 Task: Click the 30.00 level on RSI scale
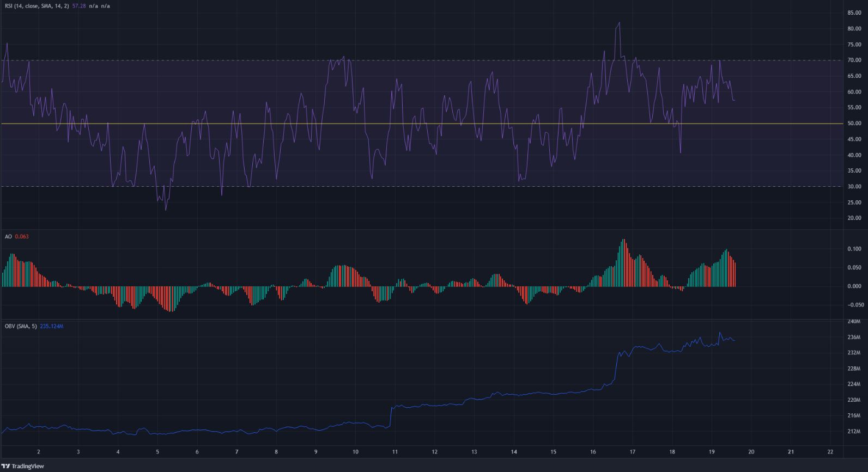854,187
